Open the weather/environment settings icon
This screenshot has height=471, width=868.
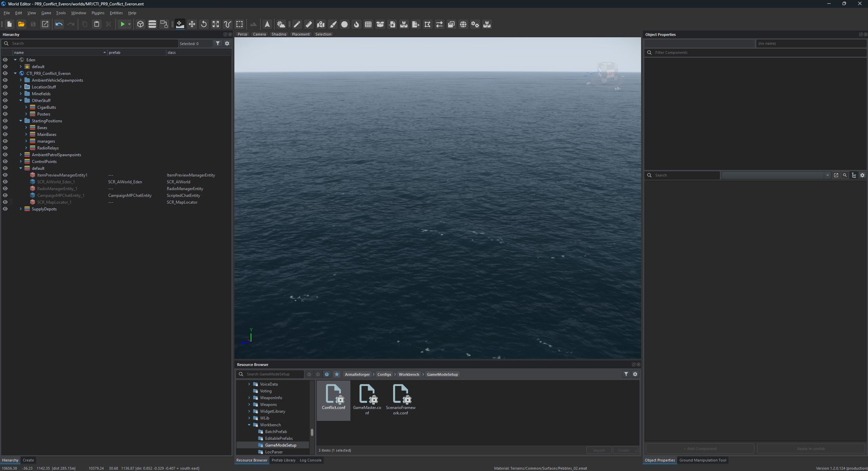(x=281, y=24)
